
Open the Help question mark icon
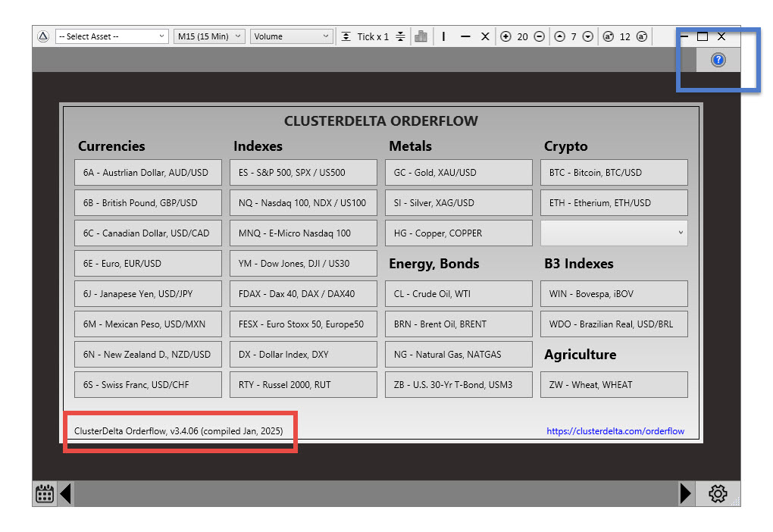pos(718,60)
